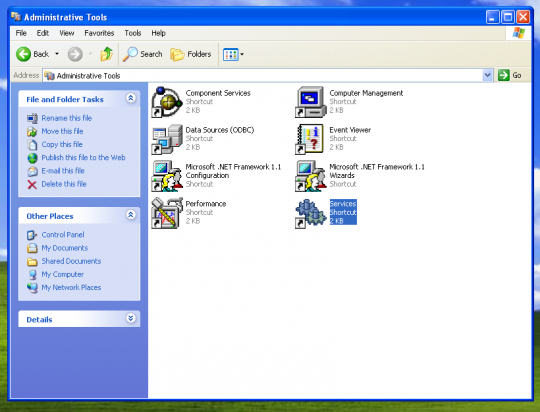This screenshot has width=540, height=412.
Task: Open the address bar dropdown arrow
Action: 487,75
